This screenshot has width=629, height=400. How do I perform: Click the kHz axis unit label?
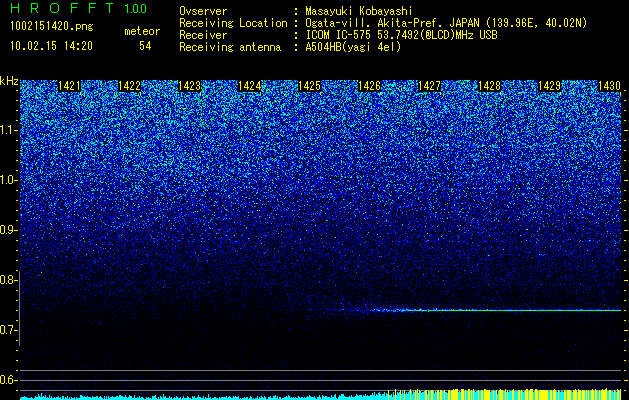pyautogui.click(x=9, y=81)
